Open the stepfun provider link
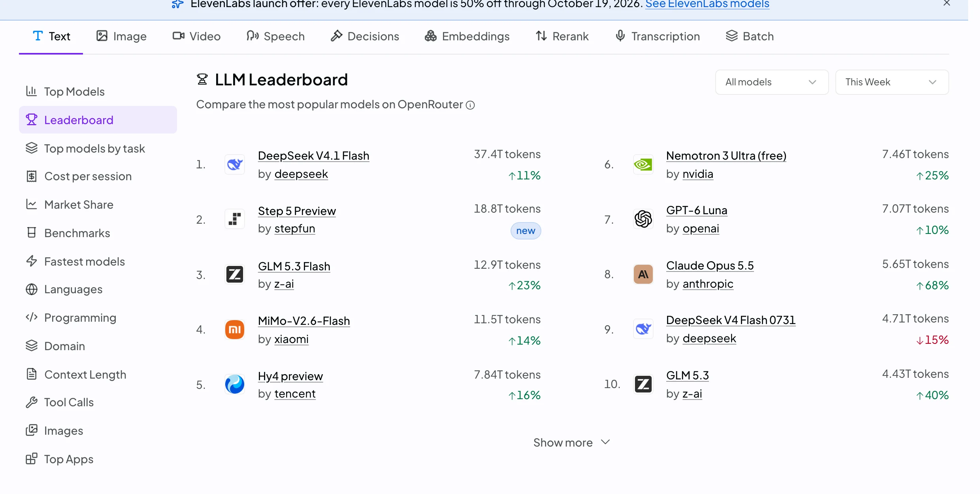980x494 pixels. (295, 228)
